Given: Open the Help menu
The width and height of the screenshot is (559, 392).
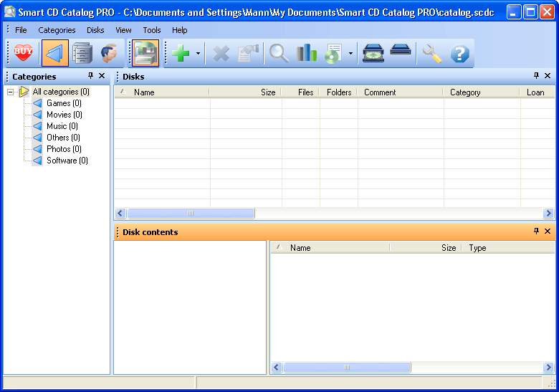Looking at the screenshot, I should [180, 30].
